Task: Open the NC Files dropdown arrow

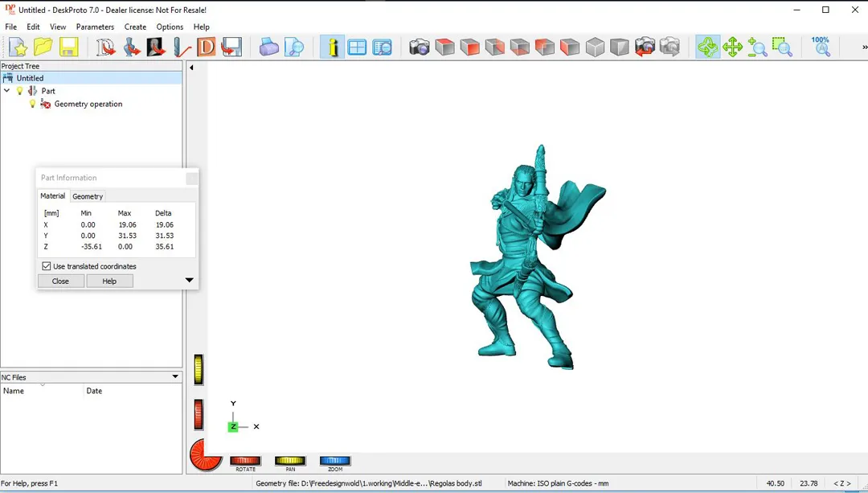Action: (x=175, y=376)
